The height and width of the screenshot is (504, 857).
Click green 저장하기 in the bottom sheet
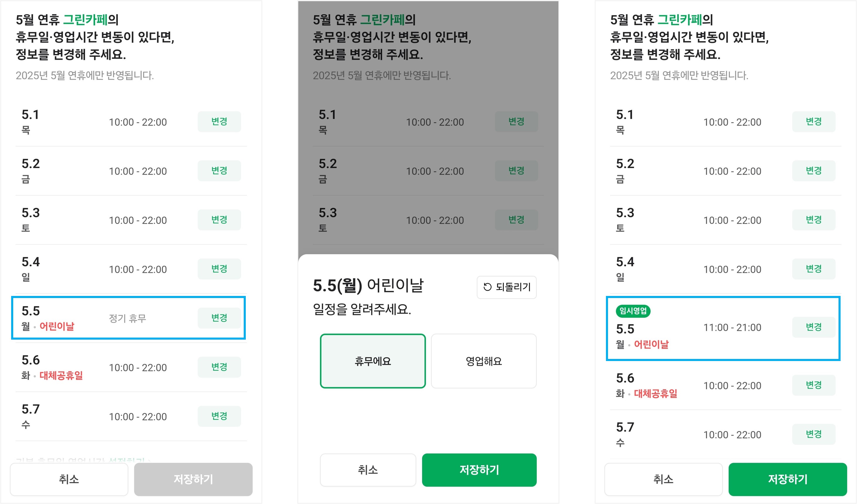click(x=479, y=470)
